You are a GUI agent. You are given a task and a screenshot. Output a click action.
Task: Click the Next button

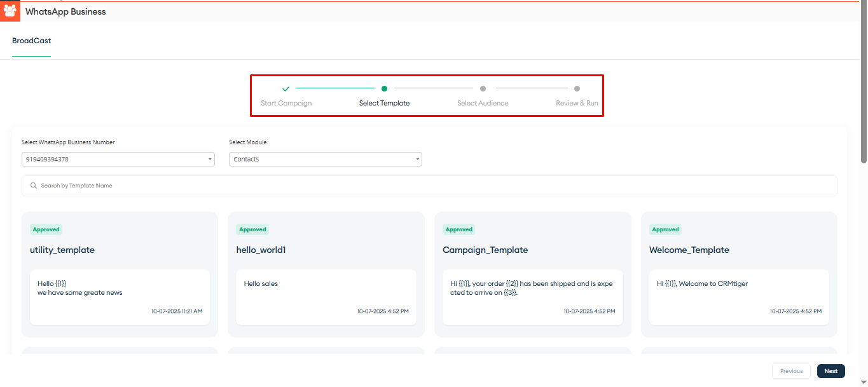[830, 371]
